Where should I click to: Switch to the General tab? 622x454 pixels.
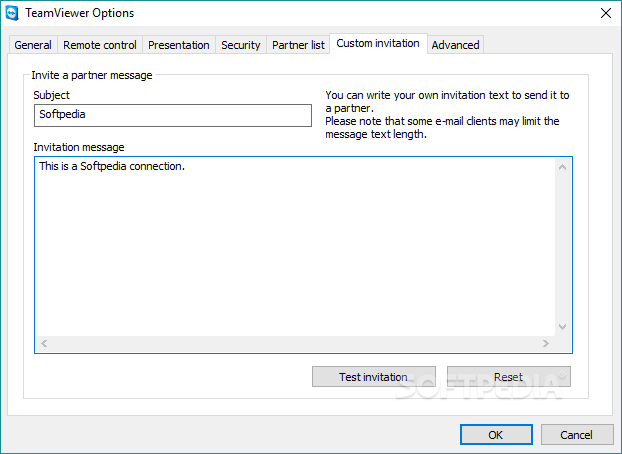tap(33, 45)
